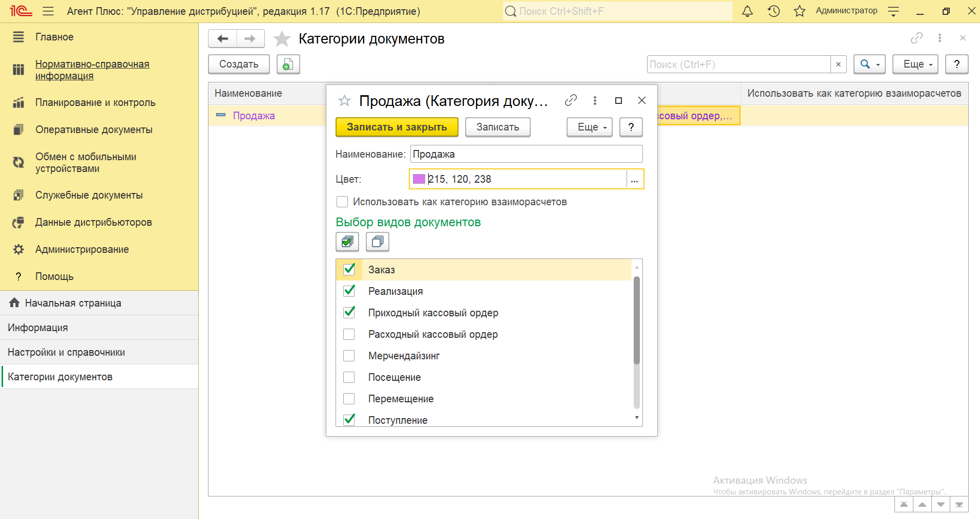Click create by copying icon

[288, 64]
